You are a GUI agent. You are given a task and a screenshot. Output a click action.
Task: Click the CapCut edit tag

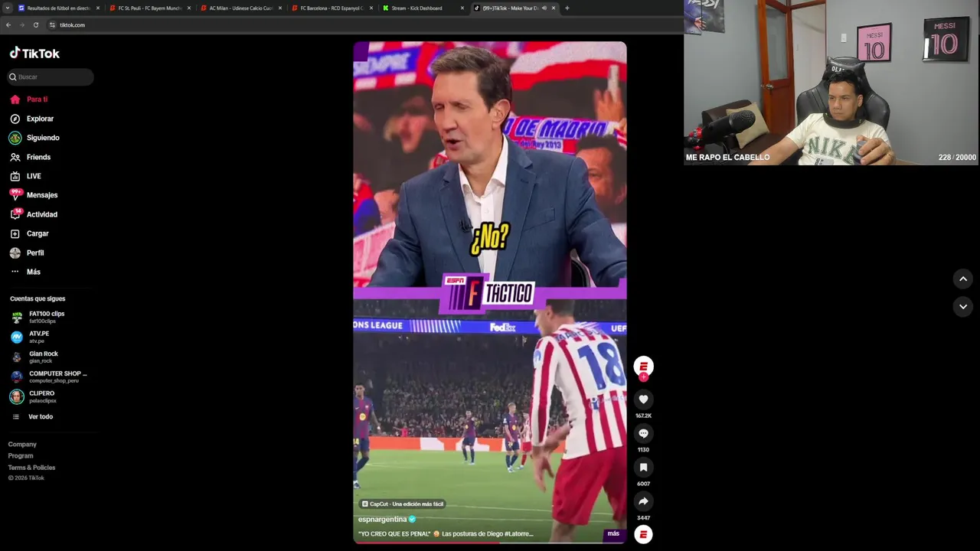403,504
